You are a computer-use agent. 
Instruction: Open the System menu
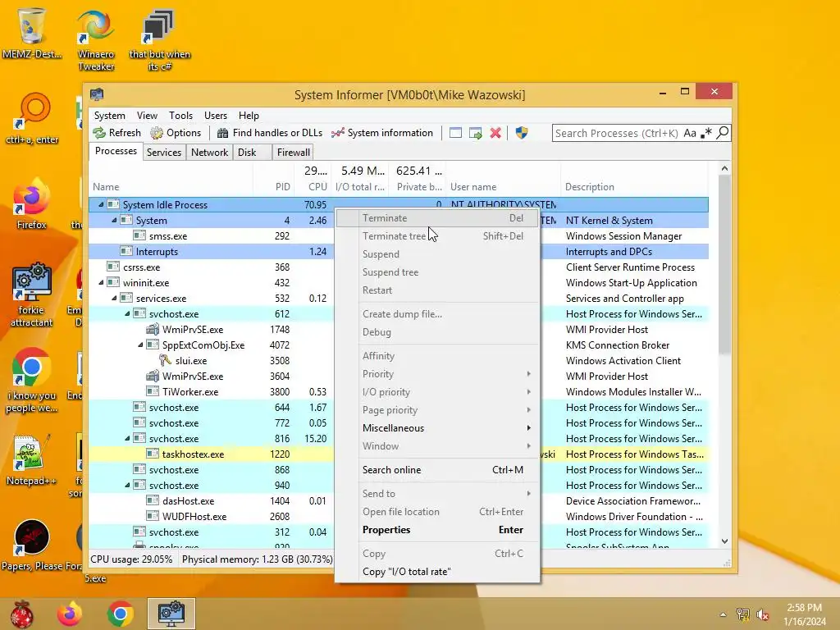click(109, 115)
